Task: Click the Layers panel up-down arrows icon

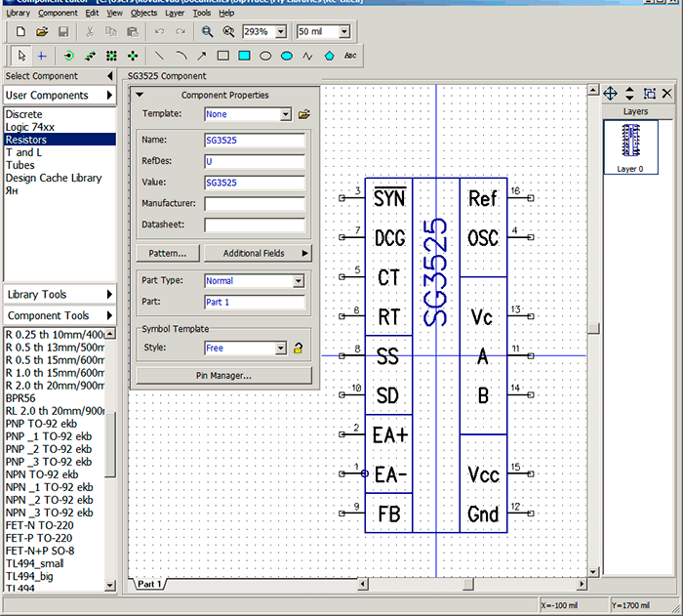Action: point(630,94)
